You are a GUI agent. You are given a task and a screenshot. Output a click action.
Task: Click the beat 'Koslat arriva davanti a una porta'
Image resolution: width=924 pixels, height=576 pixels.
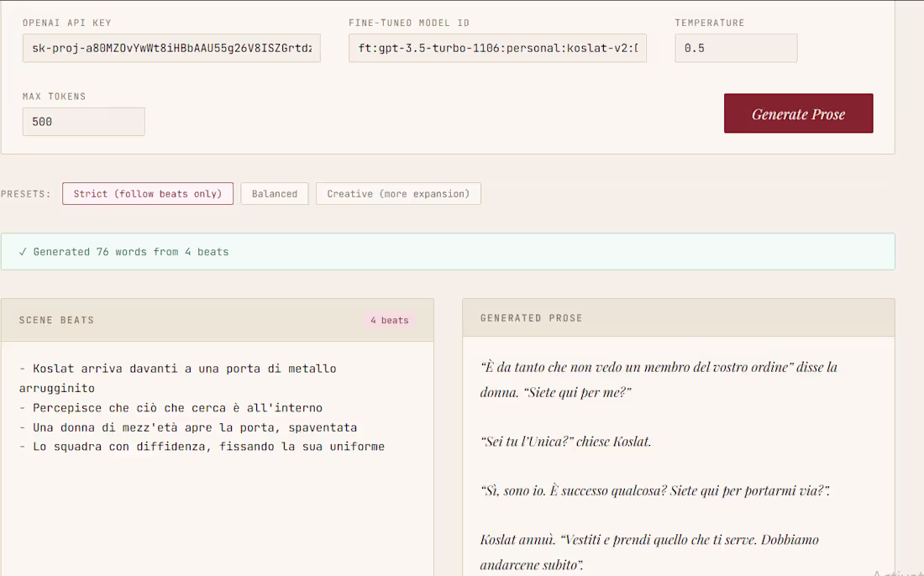tap(178, 378)
